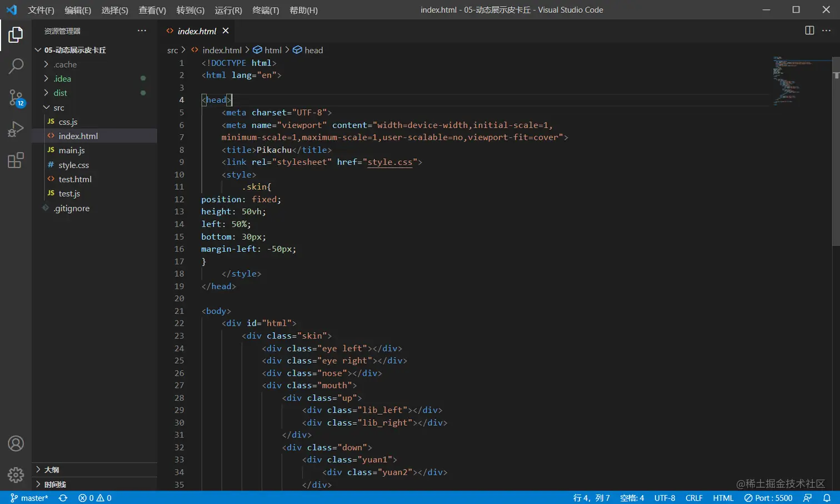Screen dimensions: 840x504
Task: Open test.js file in explorer
Action: (x=94, y=194)
